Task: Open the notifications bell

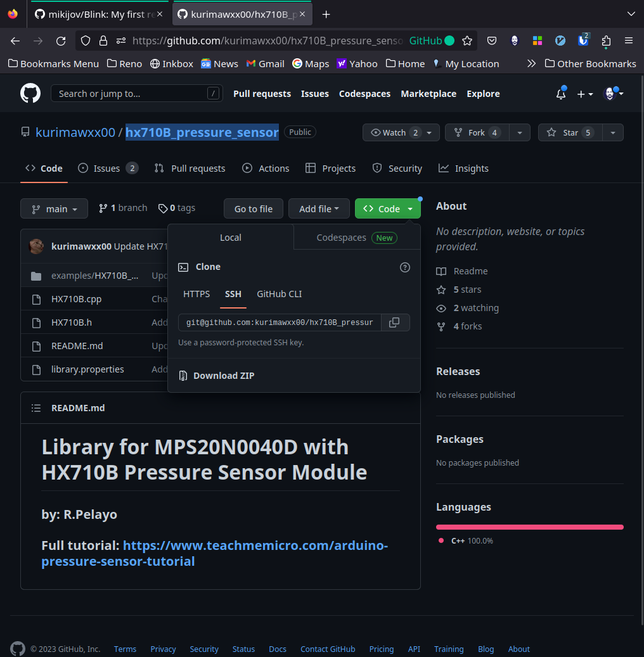Action: click(561, 93)
